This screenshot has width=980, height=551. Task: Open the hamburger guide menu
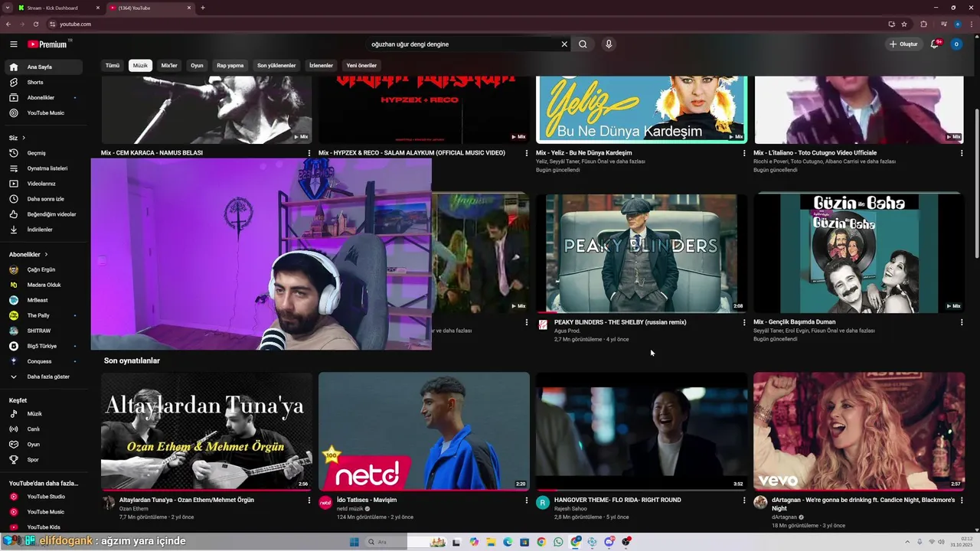[13, 44]
